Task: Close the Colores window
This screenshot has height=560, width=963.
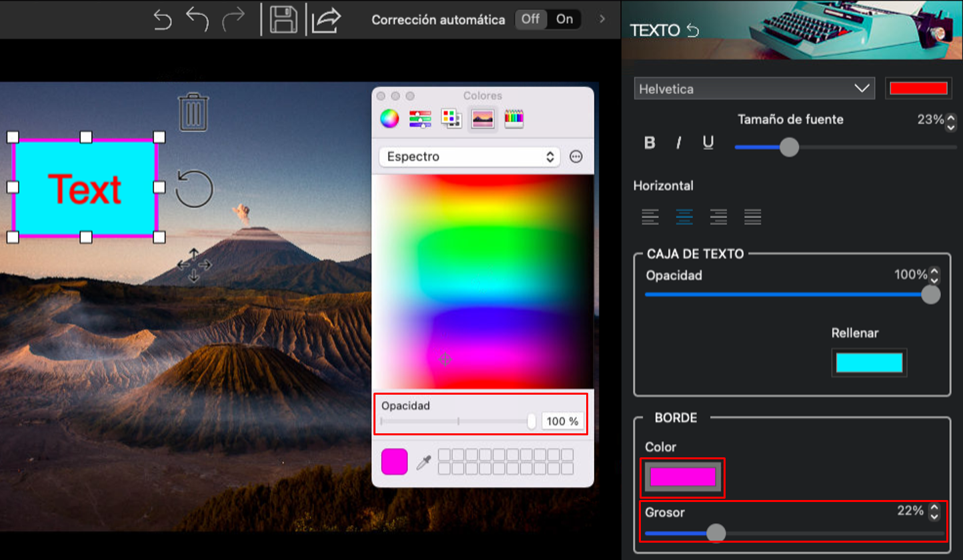Action: tap(382, 96)
